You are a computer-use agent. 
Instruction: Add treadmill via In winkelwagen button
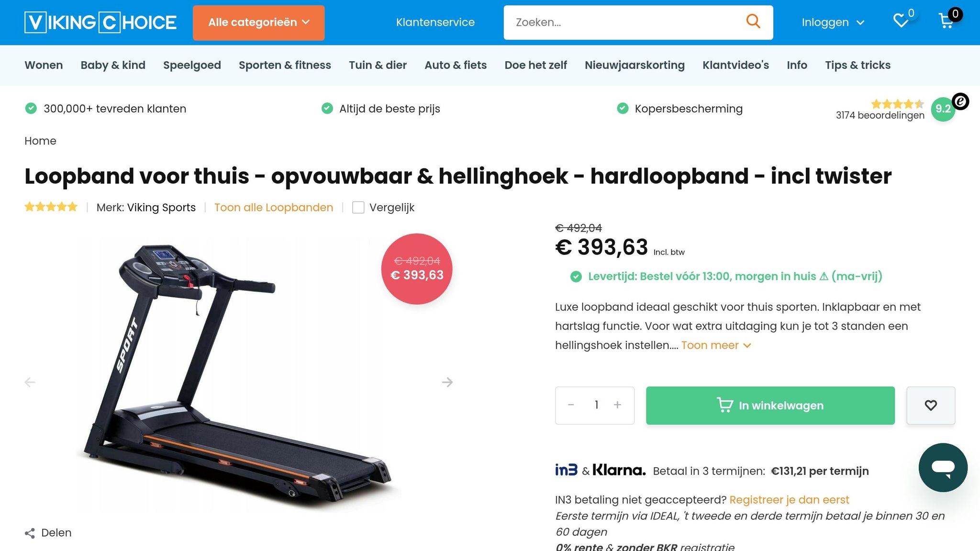(770, 406)
